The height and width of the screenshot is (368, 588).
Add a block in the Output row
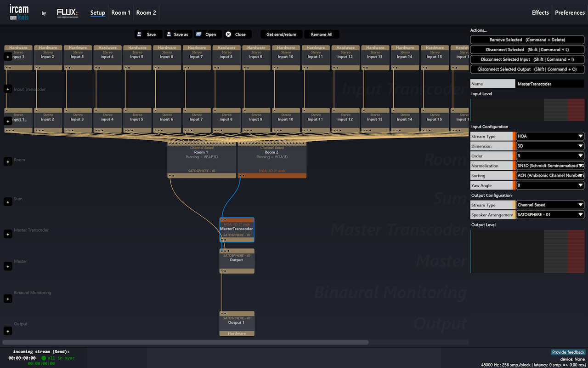point(8,331)
